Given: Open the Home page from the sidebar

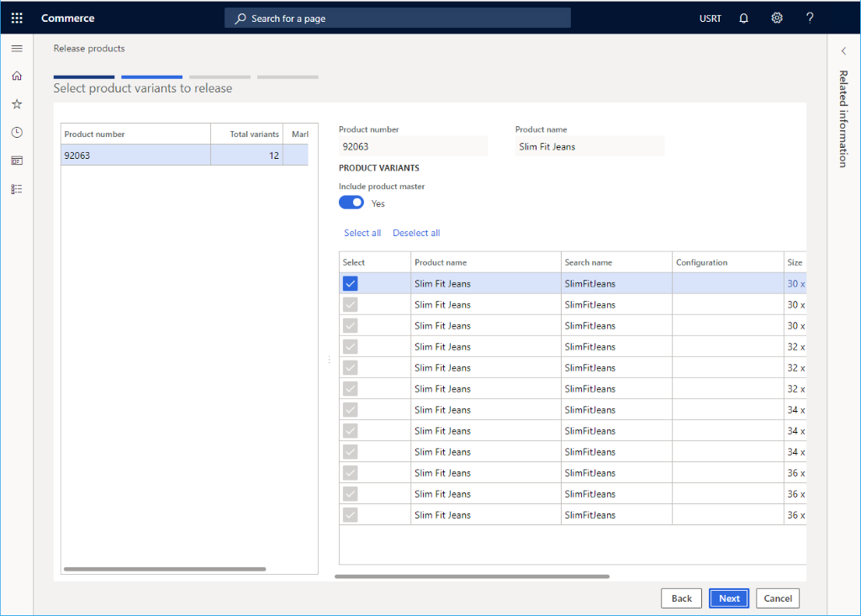Looking at the screenshot, I should click(x=16, y=75).
